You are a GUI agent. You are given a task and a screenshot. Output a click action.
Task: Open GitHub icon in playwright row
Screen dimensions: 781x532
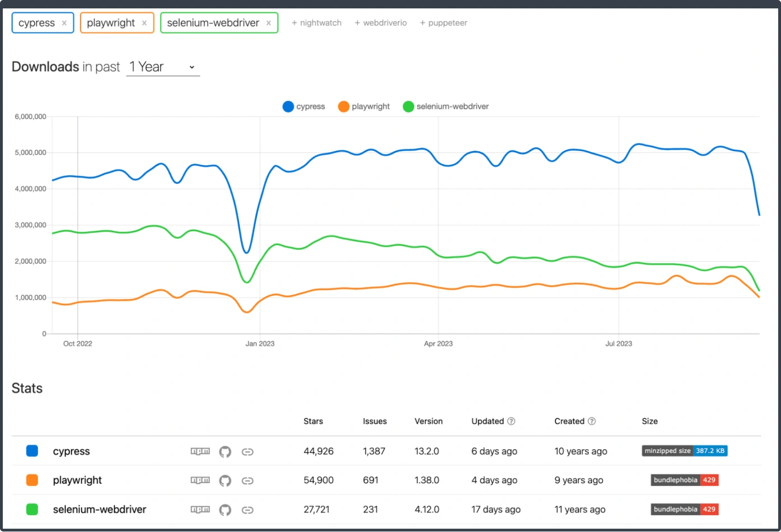[225, 480]
